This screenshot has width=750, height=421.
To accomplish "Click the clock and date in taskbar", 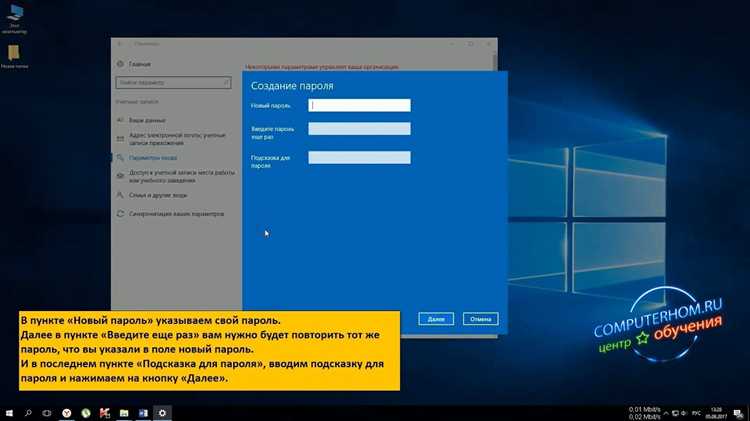I will 716,413.
